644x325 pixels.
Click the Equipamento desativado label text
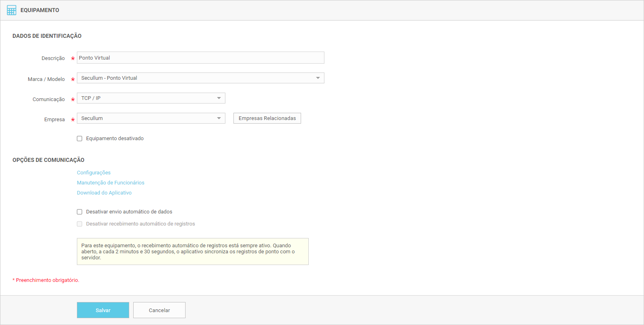pyautogui.click(x=115, y=139)
